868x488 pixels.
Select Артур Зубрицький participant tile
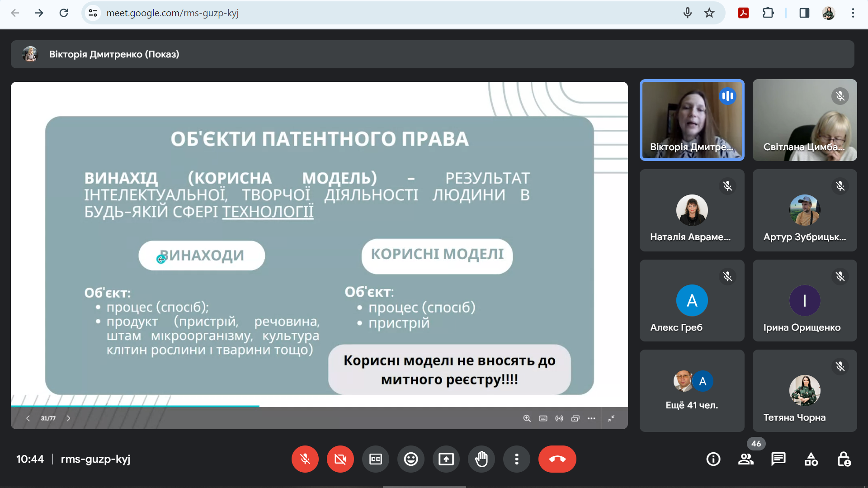tap(805, 210)
